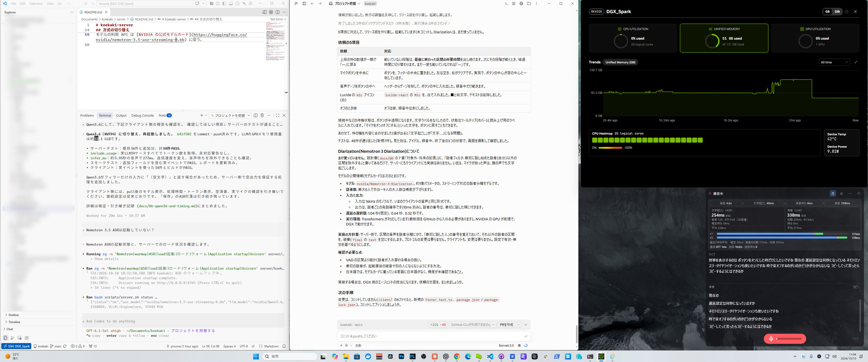Split the terminal in VS Code panel
Screen dimensions: 868x362
point(255,115)
